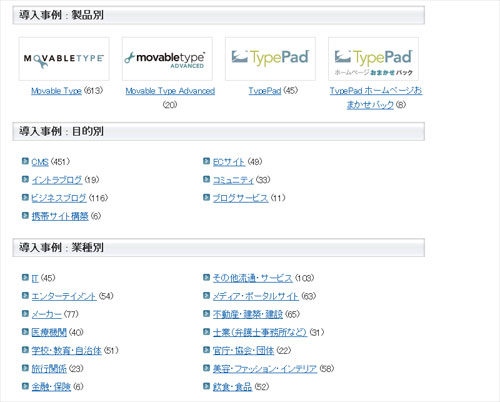Open the 金融・保険 link

51,387
